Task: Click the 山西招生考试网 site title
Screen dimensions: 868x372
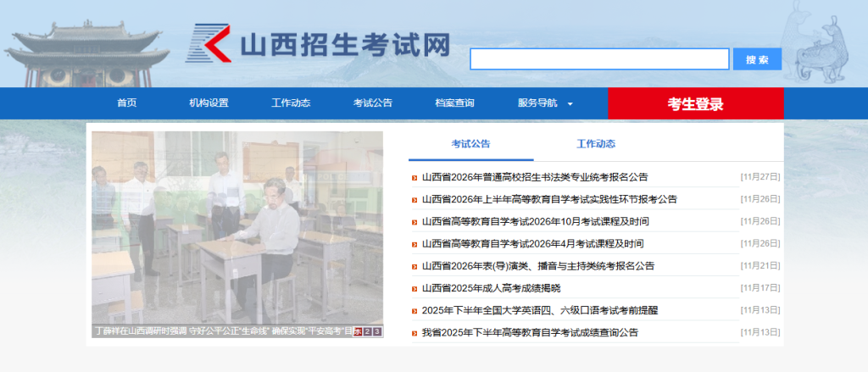Action: click(345, 45)
